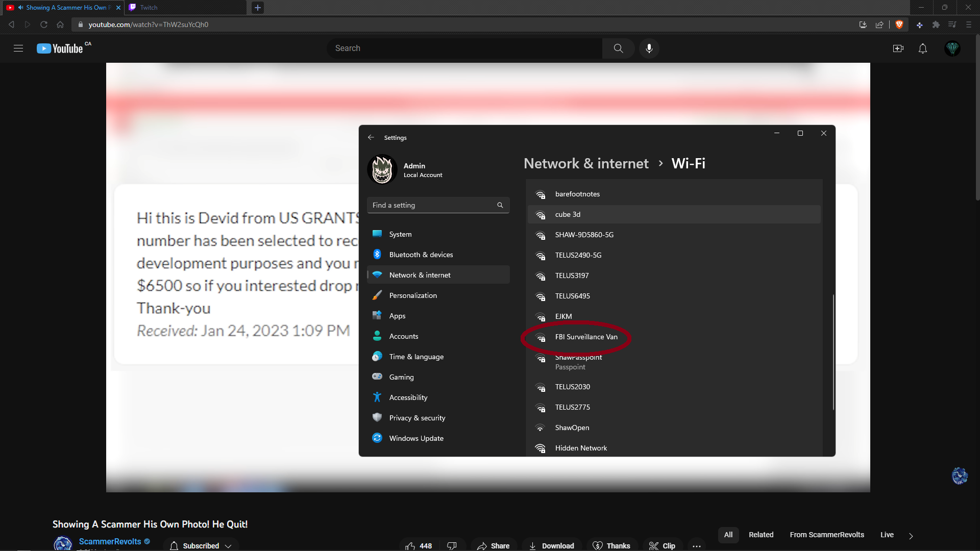Select the barefootnotes Wi-Fi network
This screenshot has height=551, width=980.
coord(674,194)
